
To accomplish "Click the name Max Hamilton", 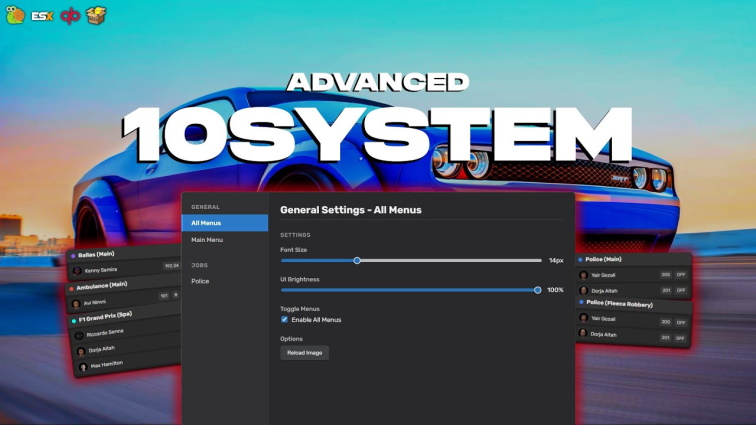I will [107, 365].
